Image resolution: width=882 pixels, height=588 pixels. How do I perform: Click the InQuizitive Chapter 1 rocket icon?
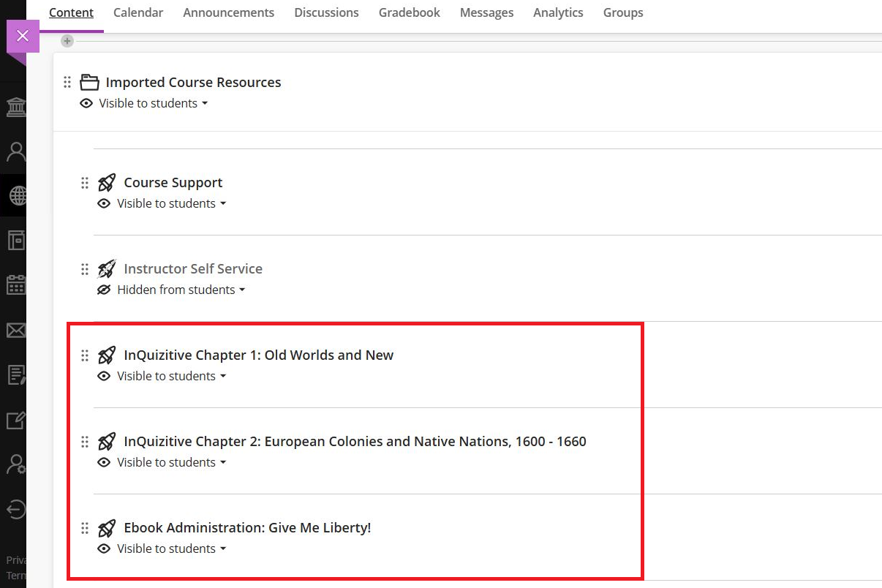tap(107, 355)
